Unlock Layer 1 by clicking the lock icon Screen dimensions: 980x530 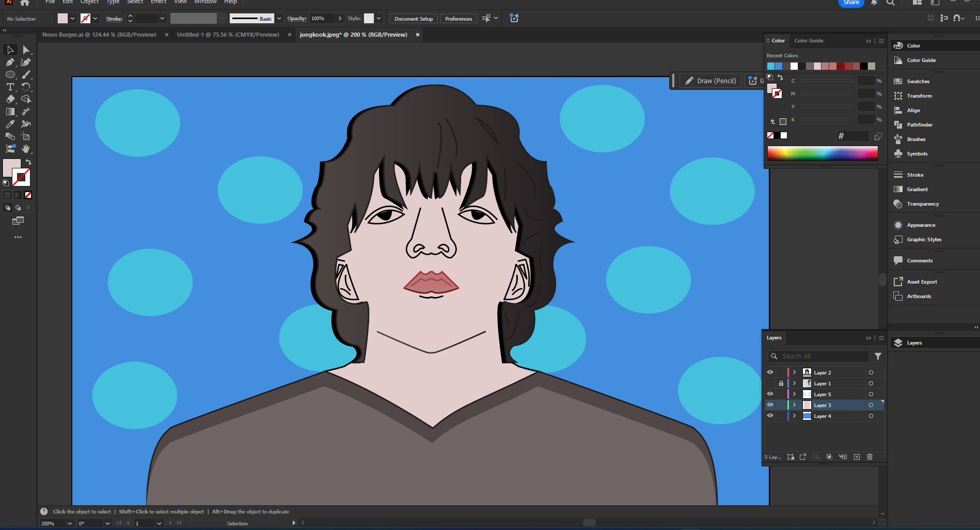(x=781, y=383)
